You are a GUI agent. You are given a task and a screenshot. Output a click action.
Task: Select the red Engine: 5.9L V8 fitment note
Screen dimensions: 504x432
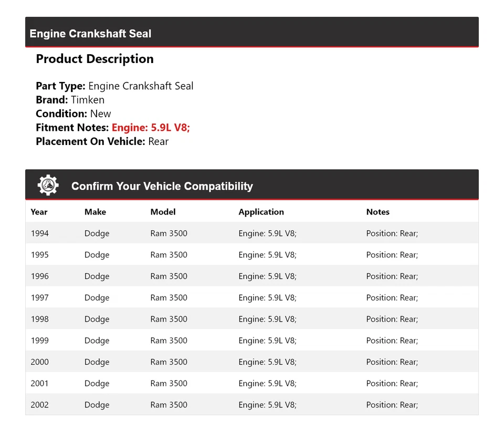click(x=151, y=127)
